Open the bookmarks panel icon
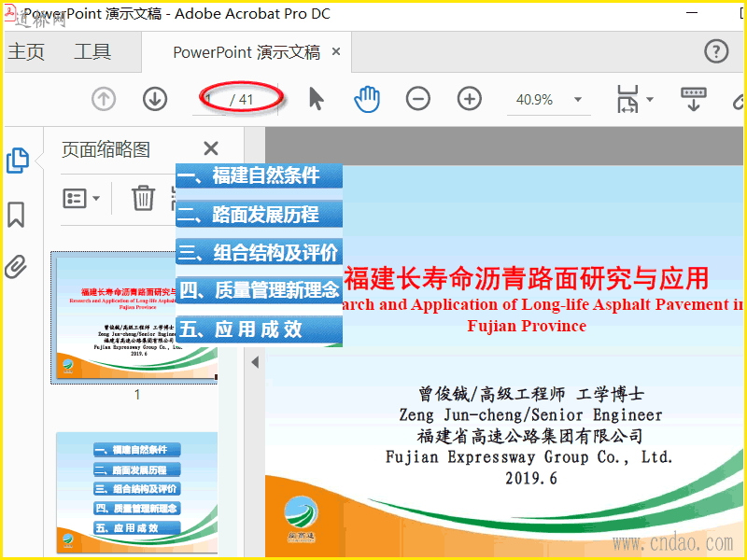This screenshot has width=747, height=560. coord(16,215)
